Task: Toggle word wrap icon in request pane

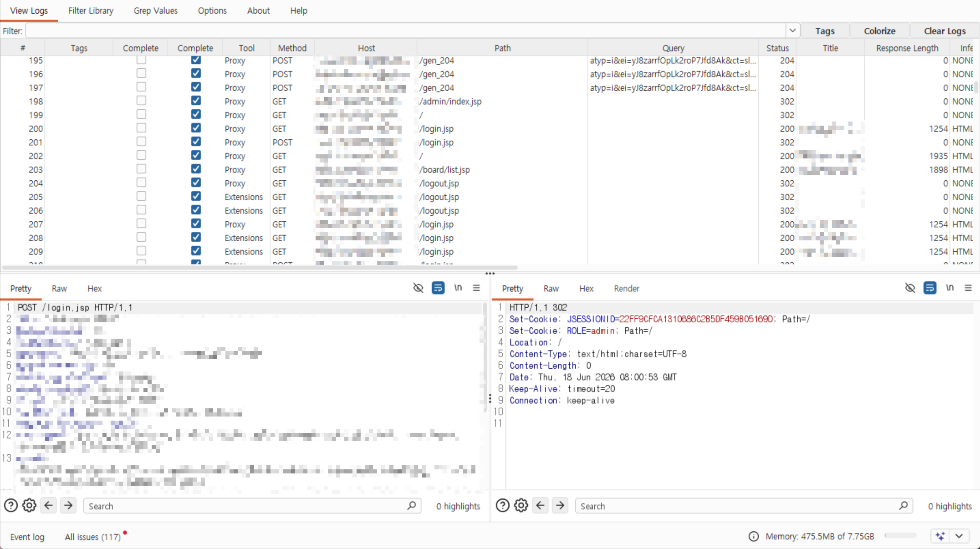Action: pyautogui.click(x=438, y=288)
